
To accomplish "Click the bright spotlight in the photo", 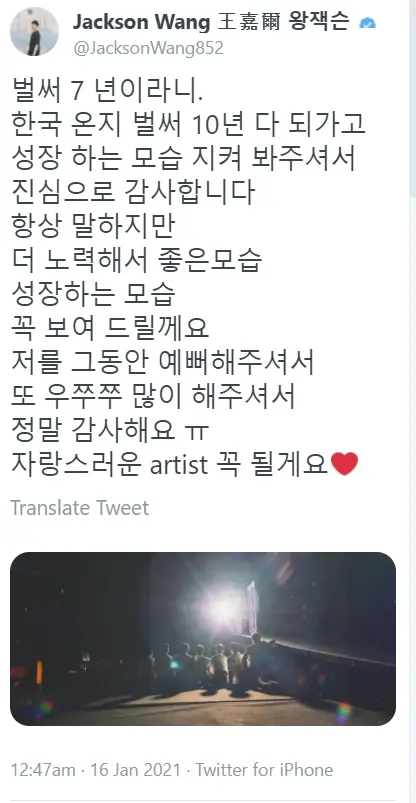I will 225,609.
